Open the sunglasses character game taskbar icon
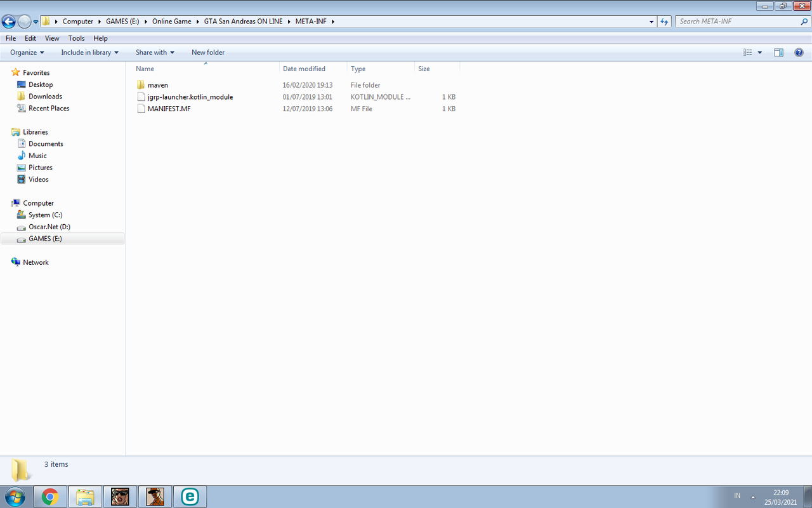The width and height of the screenshot is (812, 508). point(120,497)
